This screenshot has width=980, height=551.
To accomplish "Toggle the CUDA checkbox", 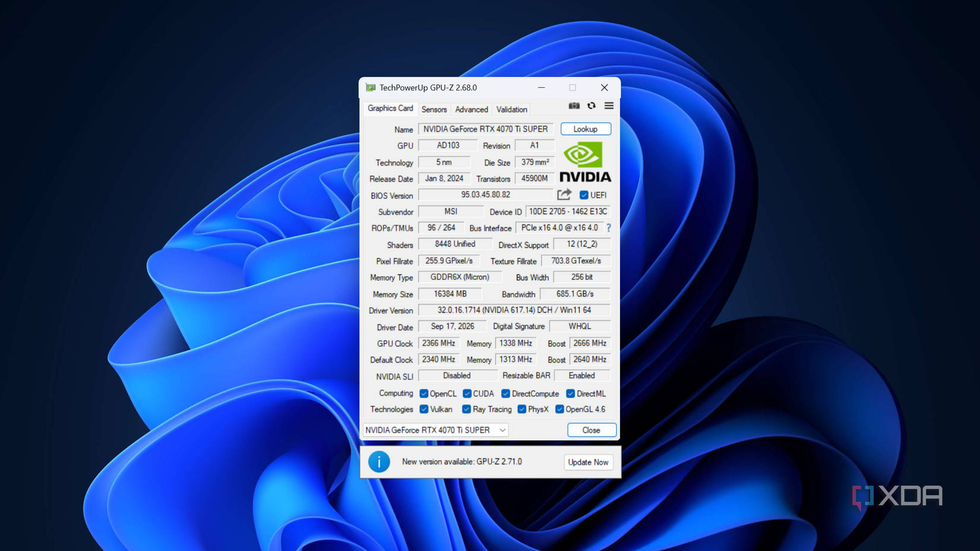I will [x=467, y=394].
